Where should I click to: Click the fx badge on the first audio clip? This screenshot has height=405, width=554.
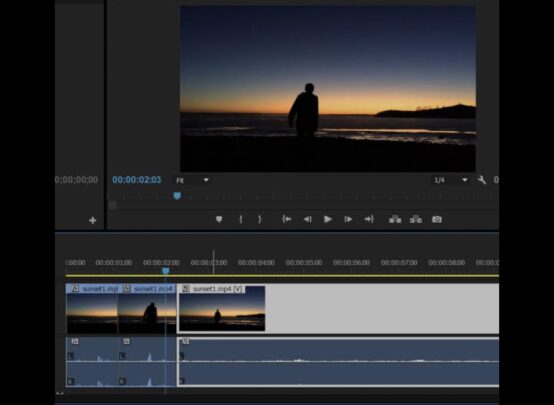click(x=75, y=341)
